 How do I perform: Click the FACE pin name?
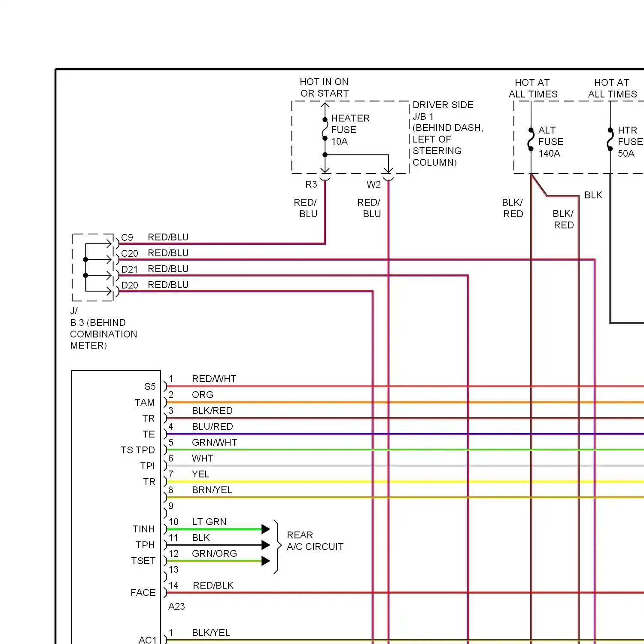143,592
